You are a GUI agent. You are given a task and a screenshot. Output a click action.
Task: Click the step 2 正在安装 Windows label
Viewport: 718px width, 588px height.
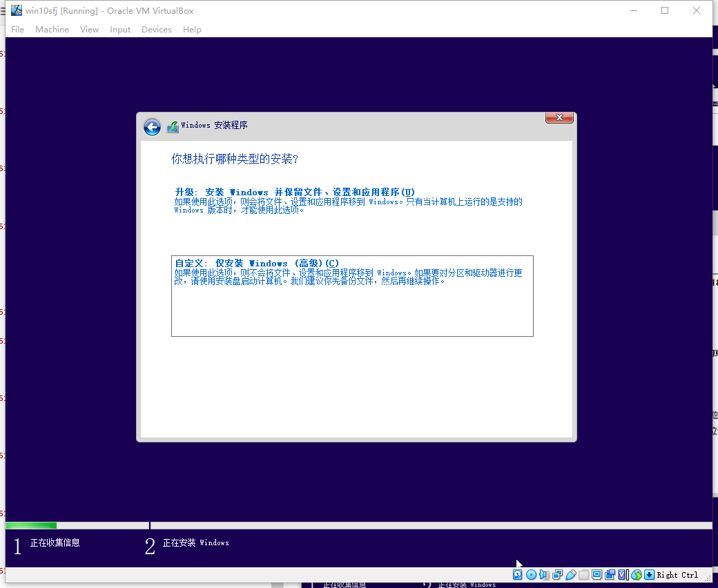coord(195,542)
